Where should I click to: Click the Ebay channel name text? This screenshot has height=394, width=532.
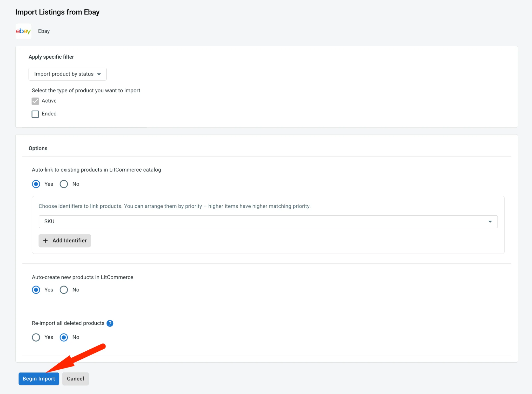[x=44, y=31]
